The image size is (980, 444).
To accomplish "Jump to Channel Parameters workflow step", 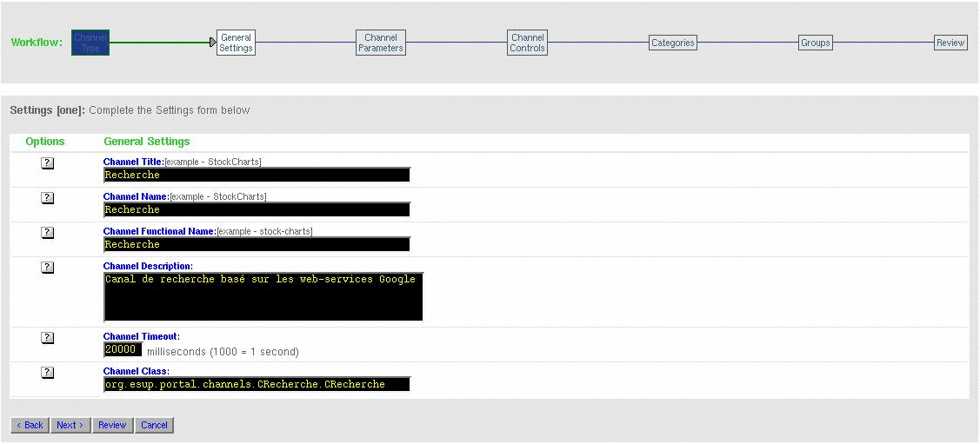I will (x=381, y=43).
